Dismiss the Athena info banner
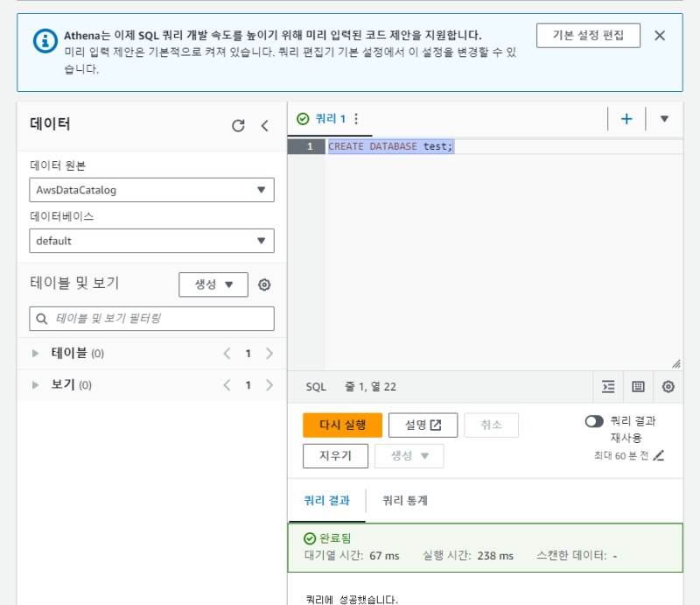 point(660,36)
